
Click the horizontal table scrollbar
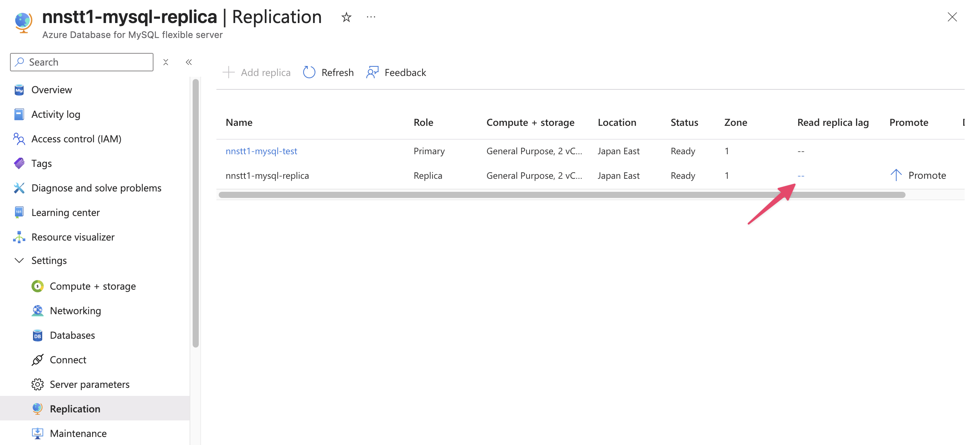tap(562, 195)
